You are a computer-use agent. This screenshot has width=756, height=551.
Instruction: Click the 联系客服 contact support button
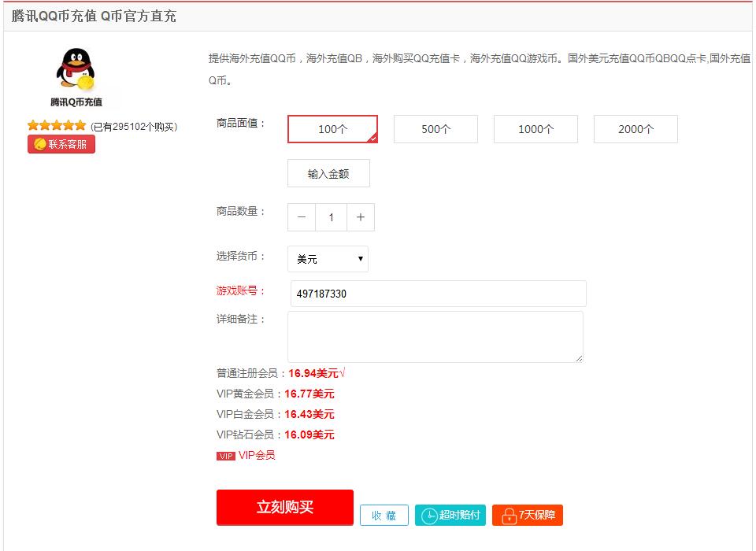tap(61, 144)
